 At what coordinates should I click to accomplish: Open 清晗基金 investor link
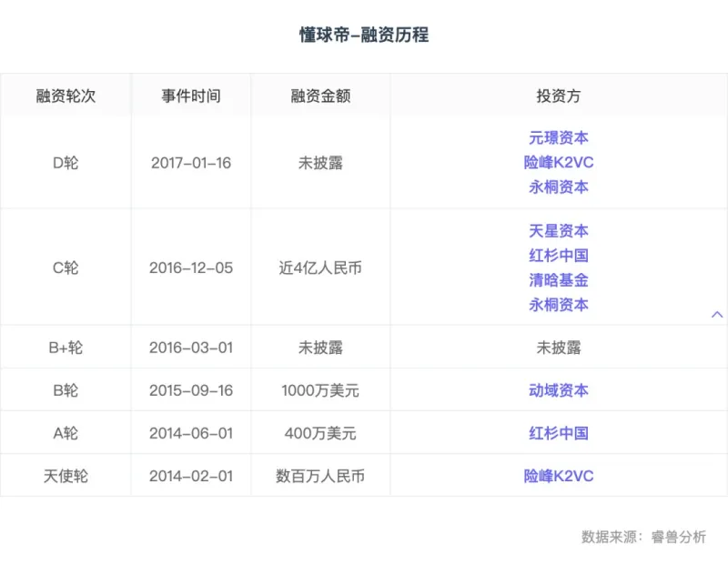click(x=559, y=280)
